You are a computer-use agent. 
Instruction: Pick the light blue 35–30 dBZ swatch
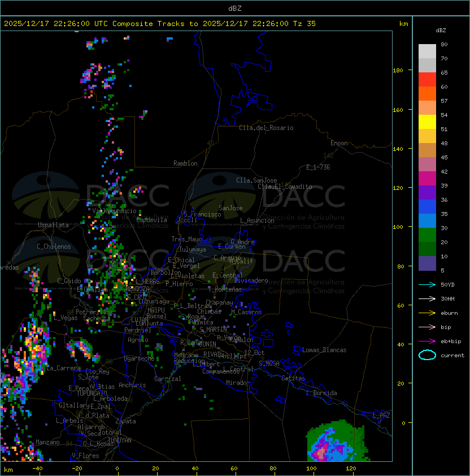click(x=427, y=221)
